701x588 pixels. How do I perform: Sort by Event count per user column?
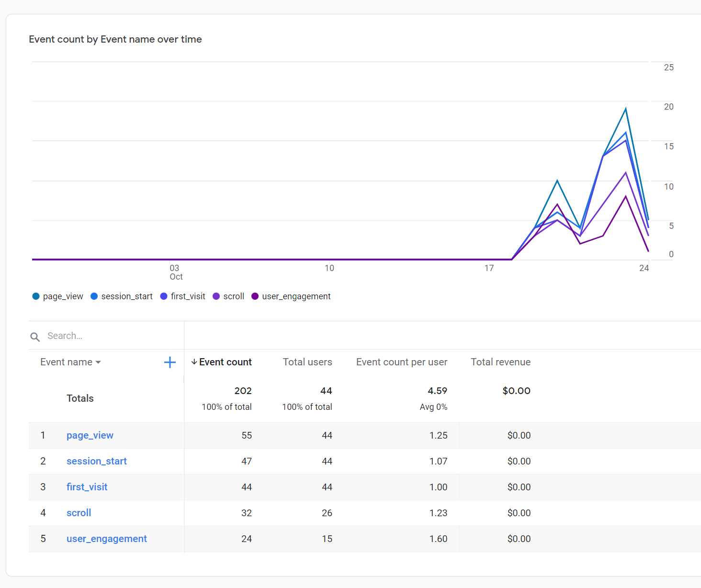(401, 362)
